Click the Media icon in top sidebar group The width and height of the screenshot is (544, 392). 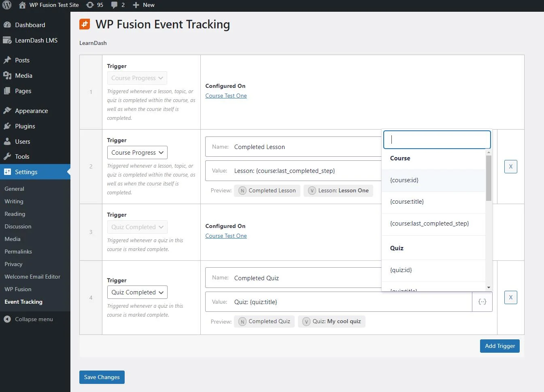click(7, 76)
